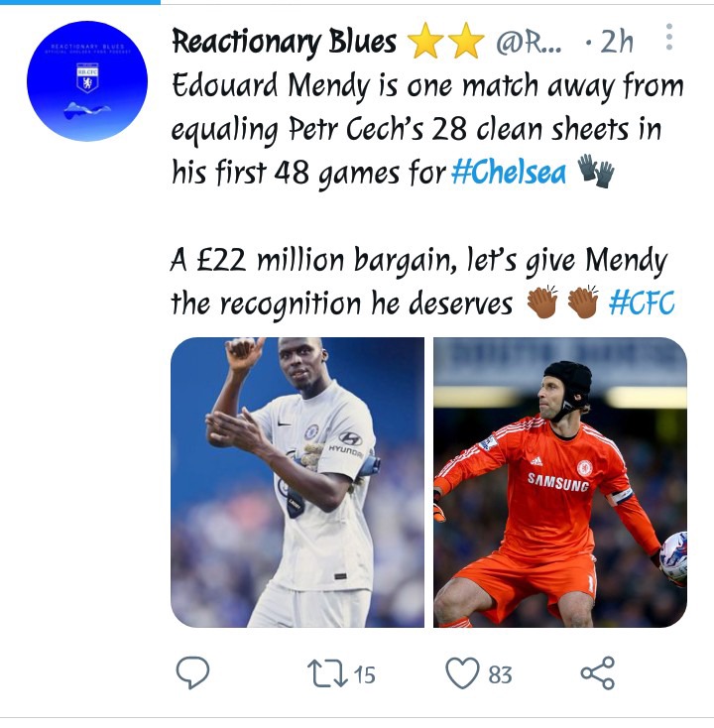Image resolution: width=714 pixels, height=728 pixels.
Task: Open Reactionary Blues profile avatar
Action: coord(87,80)
